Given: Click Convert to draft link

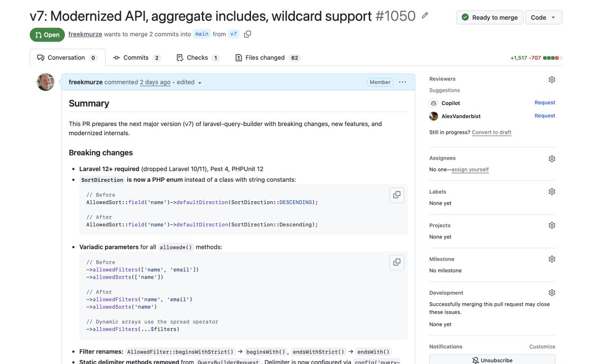Looking at the screenshot, I should click(492, 133).
